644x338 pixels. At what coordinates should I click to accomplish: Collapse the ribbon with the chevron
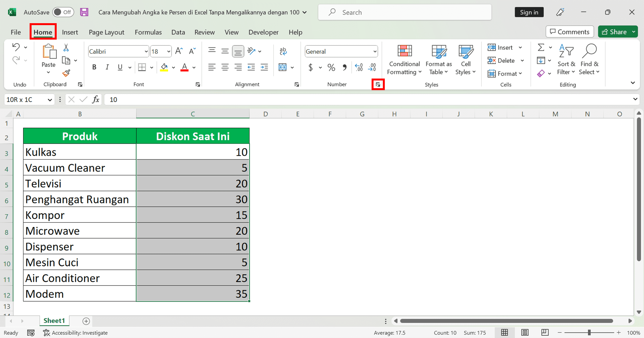(633, 83)
